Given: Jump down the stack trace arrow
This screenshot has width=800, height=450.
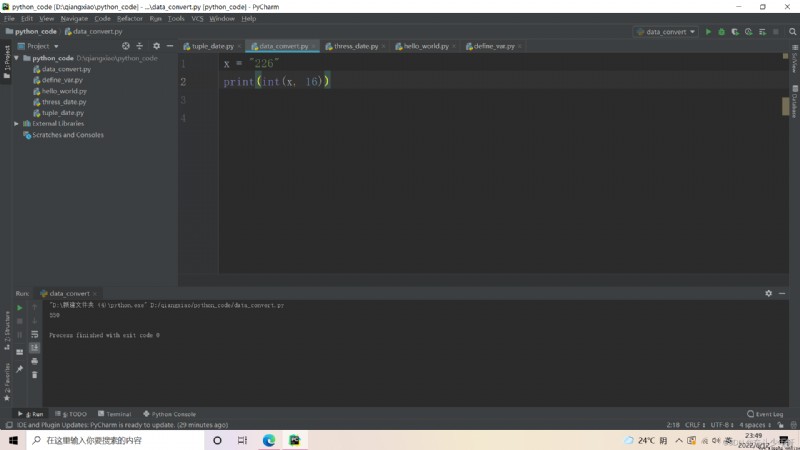Looking at the screenshot, I should (35, 320).
